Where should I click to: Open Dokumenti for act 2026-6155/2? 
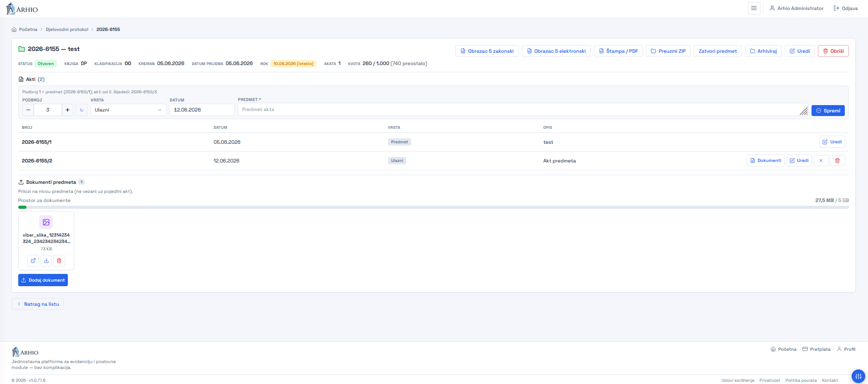(766, 161)
